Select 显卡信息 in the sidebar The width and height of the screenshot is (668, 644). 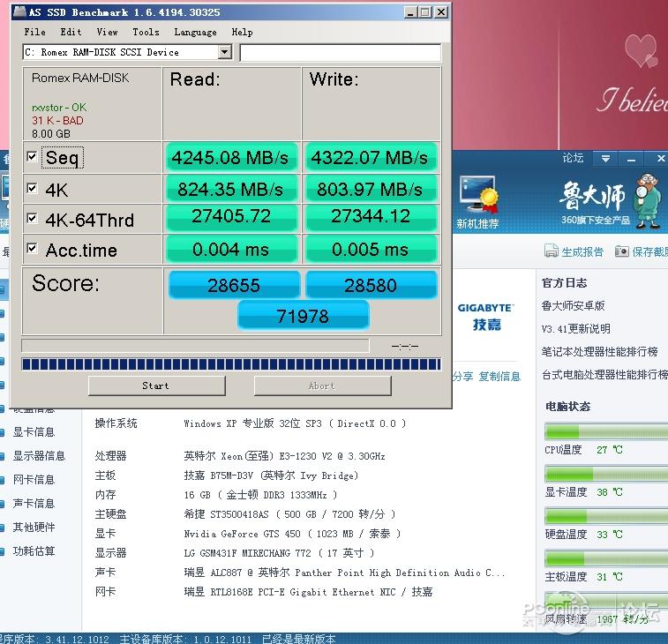click(x=34, y=432)
